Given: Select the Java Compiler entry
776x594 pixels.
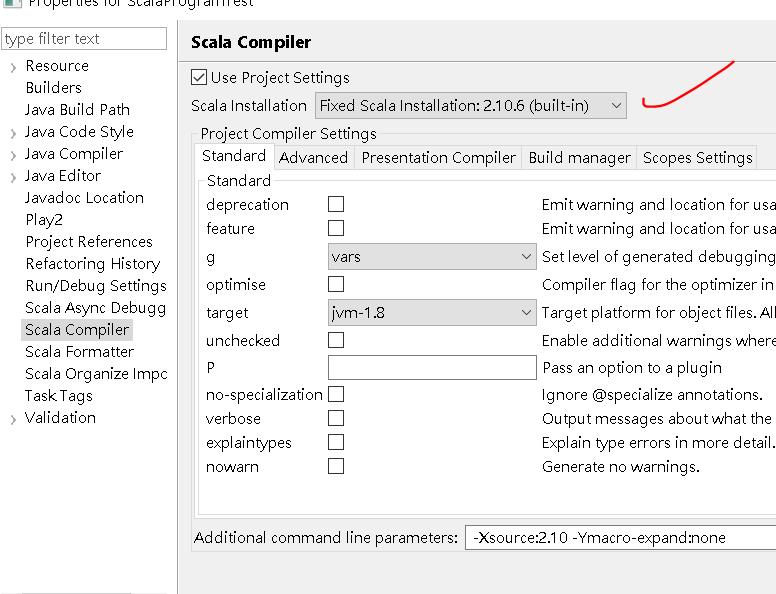Looking at the screenshot, I should 74,153.
